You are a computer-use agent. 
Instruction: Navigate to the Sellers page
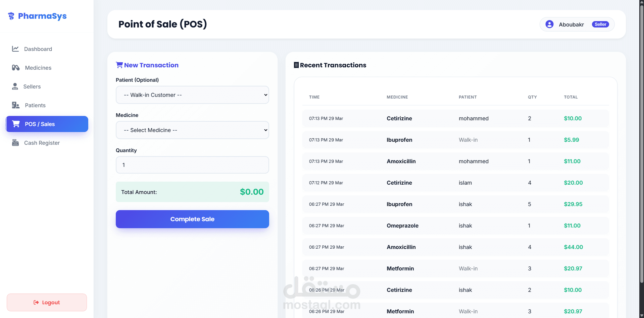32,86
